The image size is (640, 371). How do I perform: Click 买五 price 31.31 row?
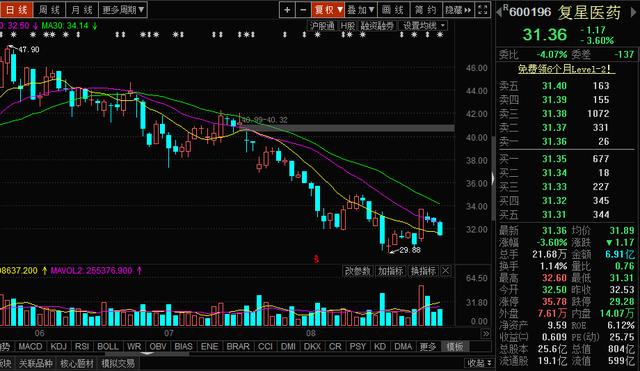coord(566,215)
